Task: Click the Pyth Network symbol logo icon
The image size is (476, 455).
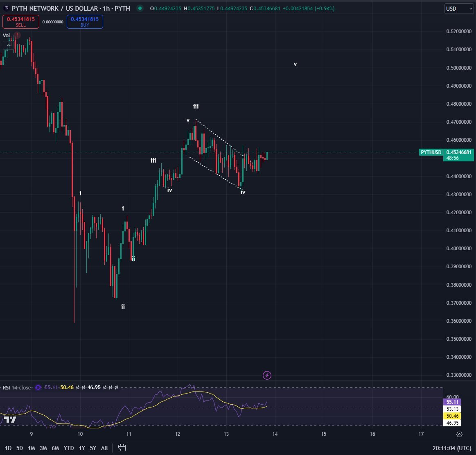Action: point(6,8)
